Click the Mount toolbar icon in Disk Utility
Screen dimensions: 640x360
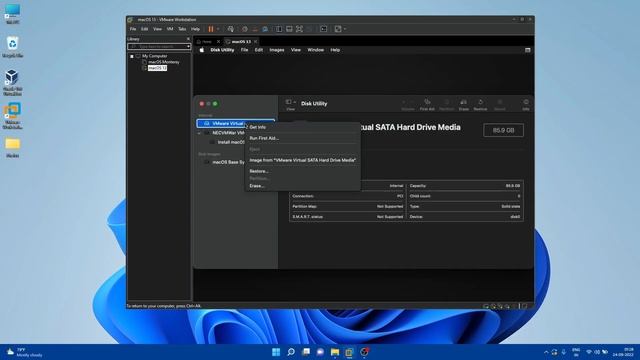tap(500, 104)
